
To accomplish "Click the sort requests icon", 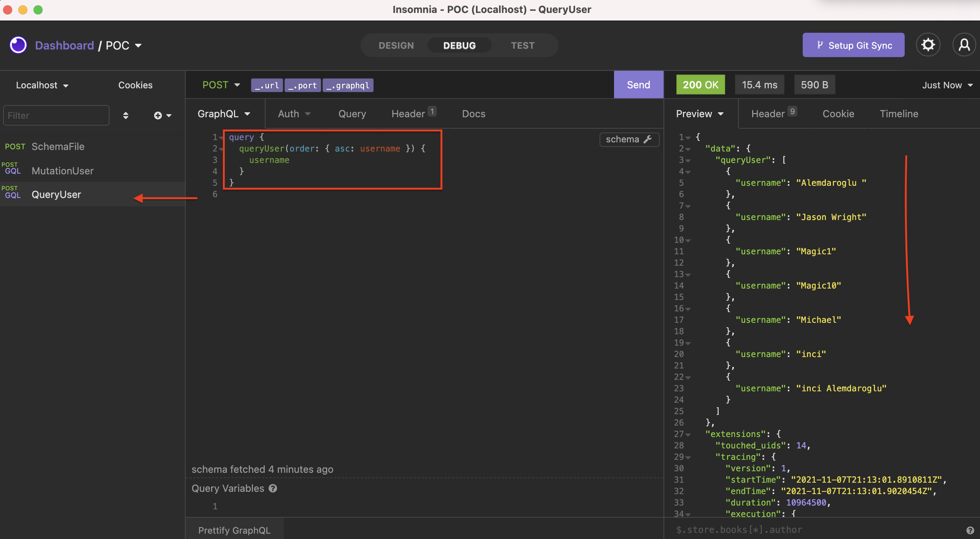I will 126,115.
